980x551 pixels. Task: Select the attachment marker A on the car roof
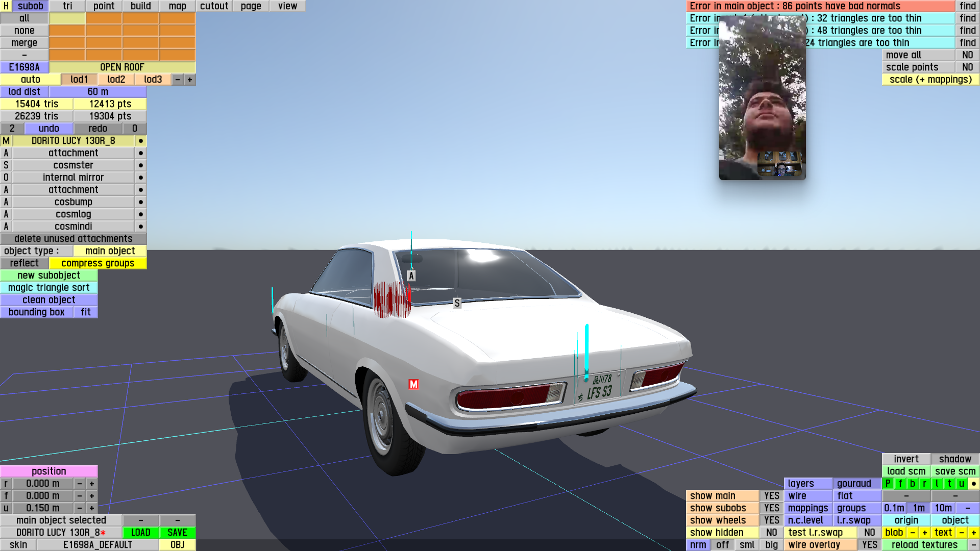click(x=411, y=276)
